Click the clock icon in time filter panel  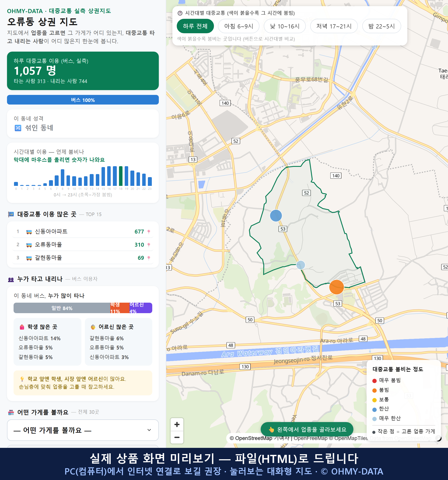click(x=180, y=13)
